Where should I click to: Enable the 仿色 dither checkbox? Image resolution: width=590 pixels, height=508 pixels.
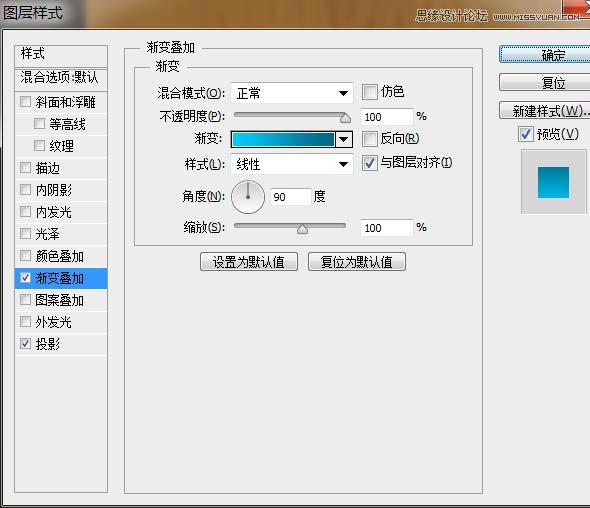tap(370, 92)
